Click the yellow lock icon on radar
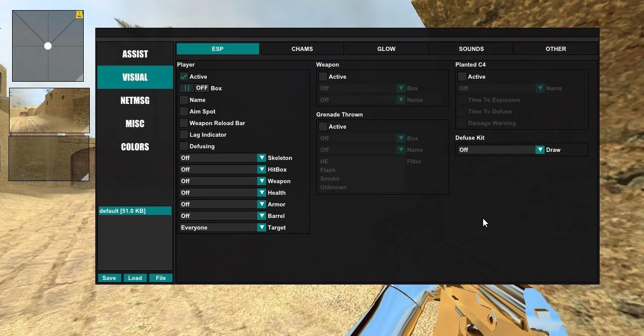Viewport: 644px width, 336px height. pos(79,15)
